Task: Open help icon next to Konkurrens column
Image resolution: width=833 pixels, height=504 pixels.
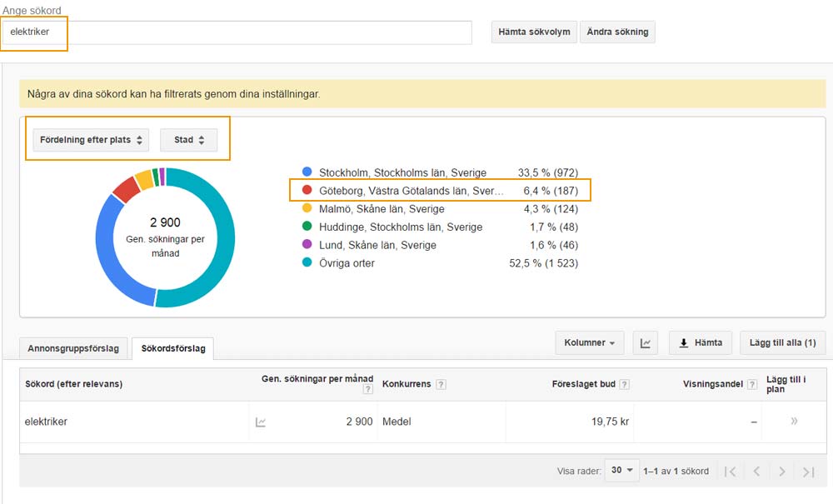Action: [441, 385]
